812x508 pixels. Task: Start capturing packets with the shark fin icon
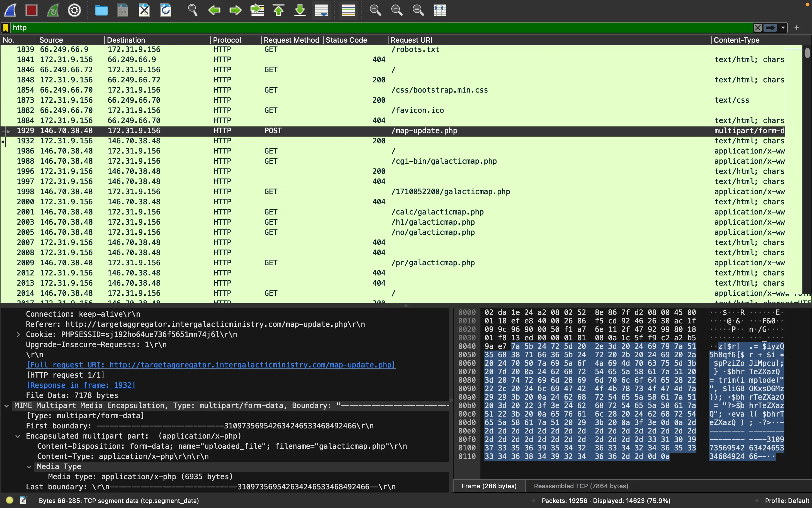pos(10,10)
